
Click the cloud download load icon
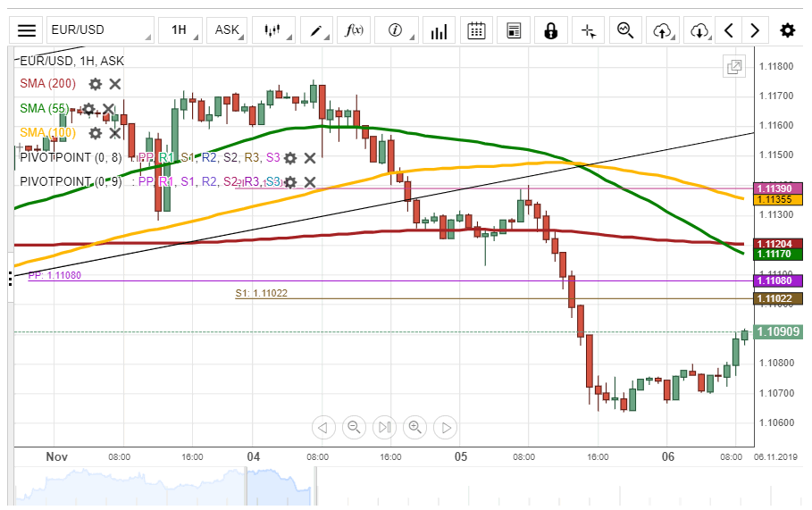point(699,30)
